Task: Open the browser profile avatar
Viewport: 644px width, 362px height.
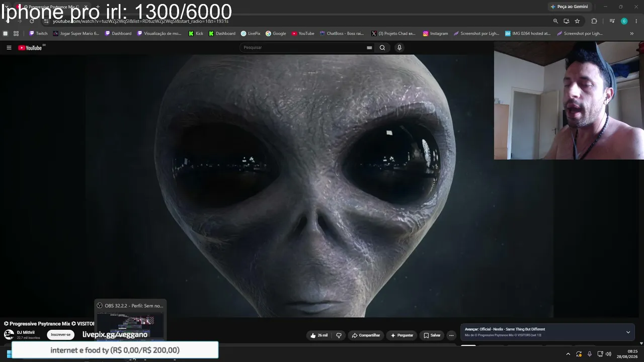Action: click(624, 21)
